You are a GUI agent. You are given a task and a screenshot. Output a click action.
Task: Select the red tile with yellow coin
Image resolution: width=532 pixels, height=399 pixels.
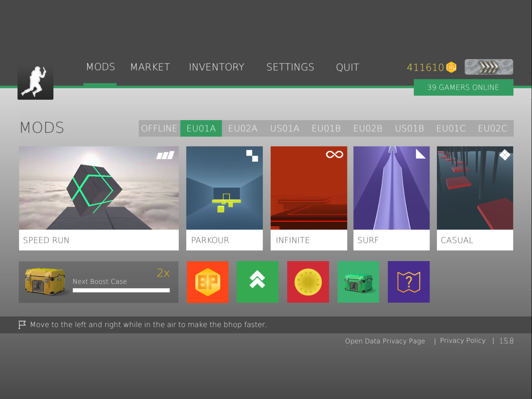[308, 282]
